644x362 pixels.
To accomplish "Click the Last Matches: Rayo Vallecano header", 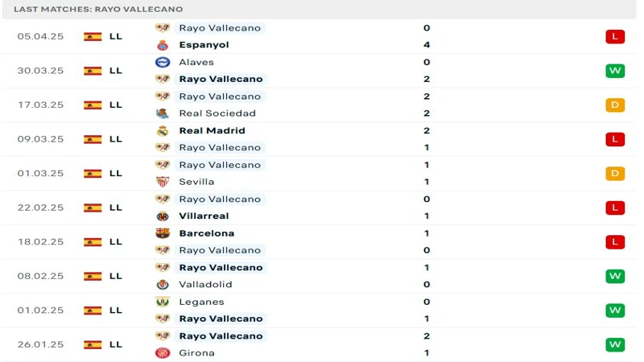I will click(x=98, y=9).
